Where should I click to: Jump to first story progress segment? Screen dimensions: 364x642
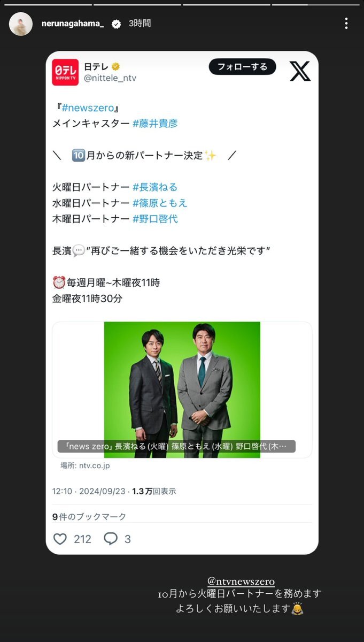pyautogui.click(x=46, y=4)
